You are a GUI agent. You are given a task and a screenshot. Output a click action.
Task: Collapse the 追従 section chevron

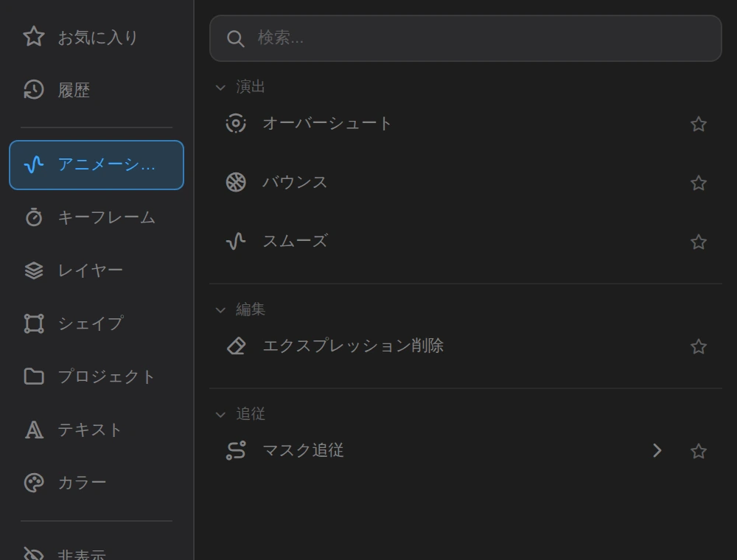pos(220,414)
